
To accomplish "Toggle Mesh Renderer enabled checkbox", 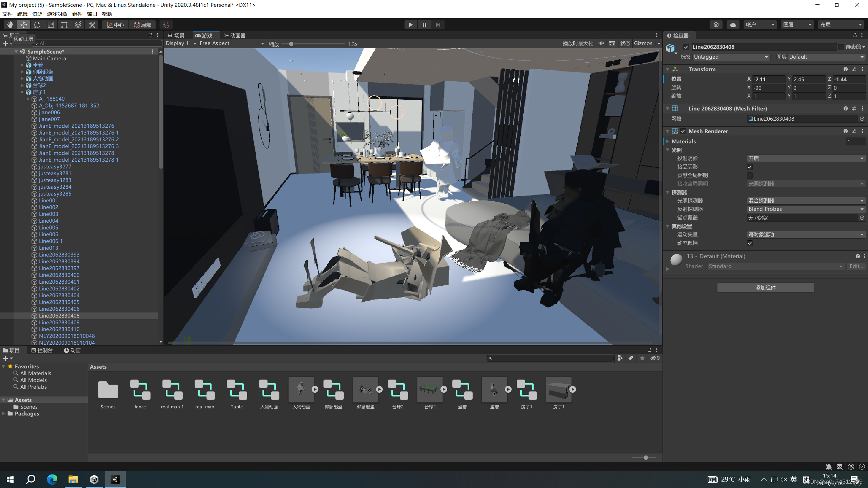I will pos(683,131).
